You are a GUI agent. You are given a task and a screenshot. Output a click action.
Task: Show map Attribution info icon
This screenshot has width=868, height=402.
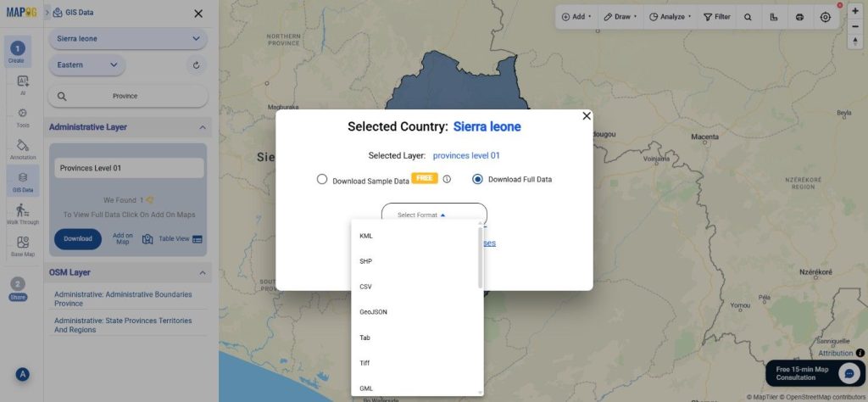(x=860, y=353)
